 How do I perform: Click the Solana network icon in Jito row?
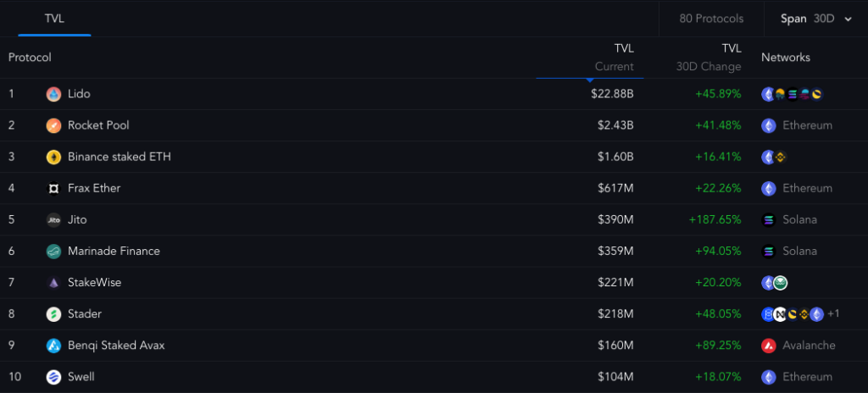(769, 219)
